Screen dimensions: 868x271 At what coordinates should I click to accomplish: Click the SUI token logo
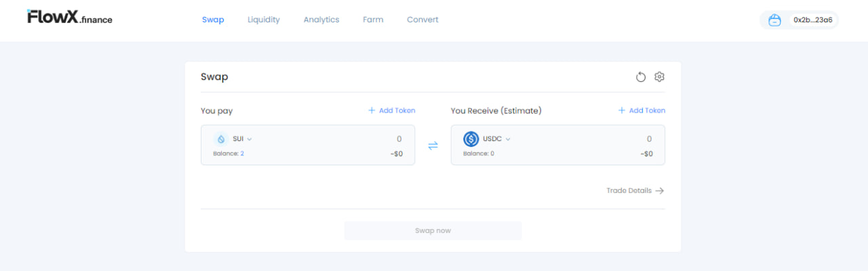click(221, 139)
